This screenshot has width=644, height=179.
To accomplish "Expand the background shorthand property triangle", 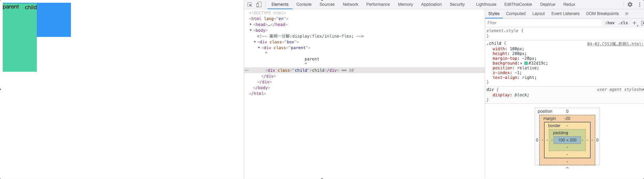I will [x=521, y=63].
